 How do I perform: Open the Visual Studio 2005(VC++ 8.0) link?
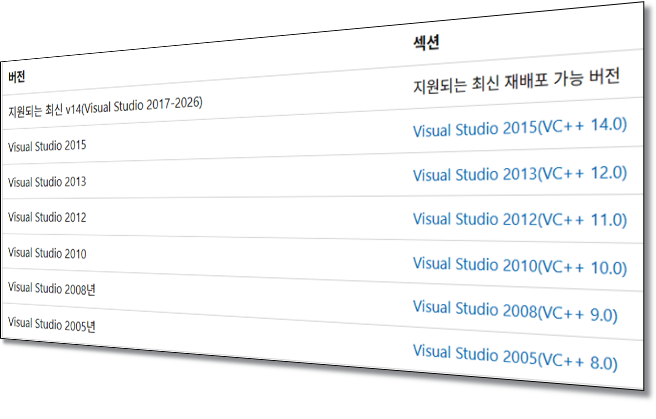(515, 357)
